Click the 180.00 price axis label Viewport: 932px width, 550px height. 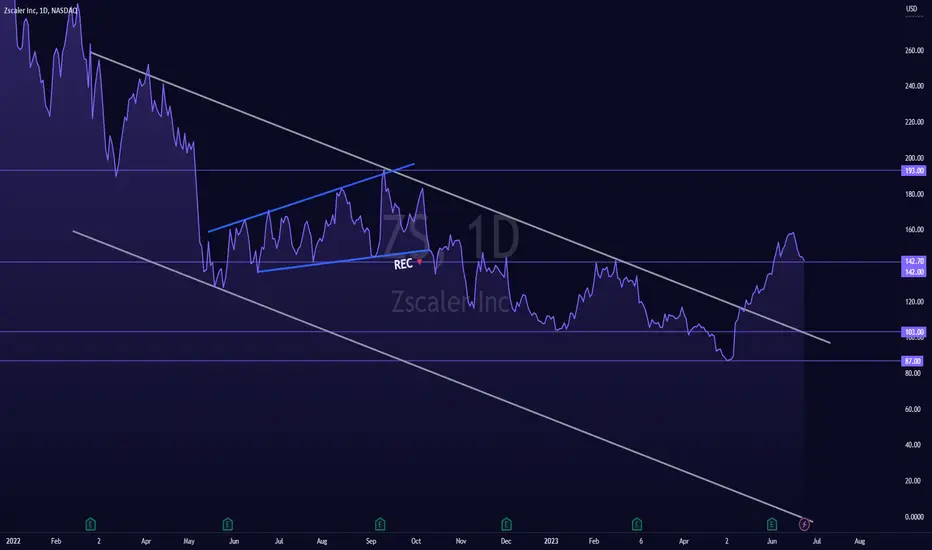914,194
